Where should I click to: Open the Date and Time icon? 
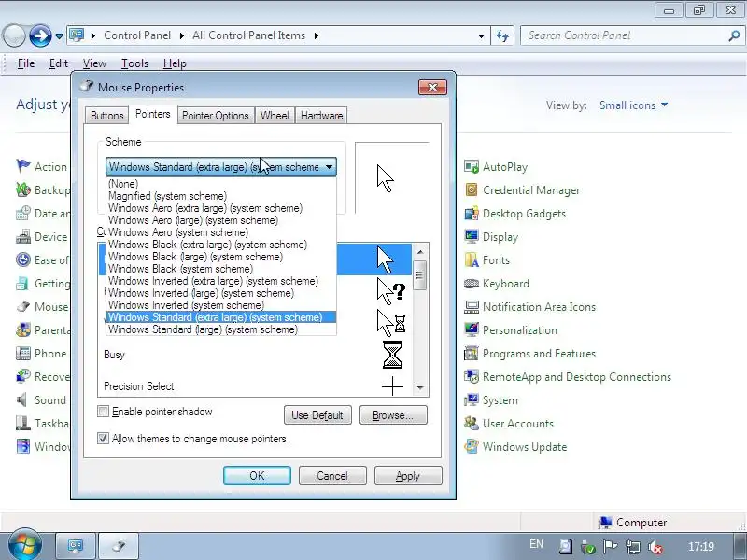pos(22,214)
